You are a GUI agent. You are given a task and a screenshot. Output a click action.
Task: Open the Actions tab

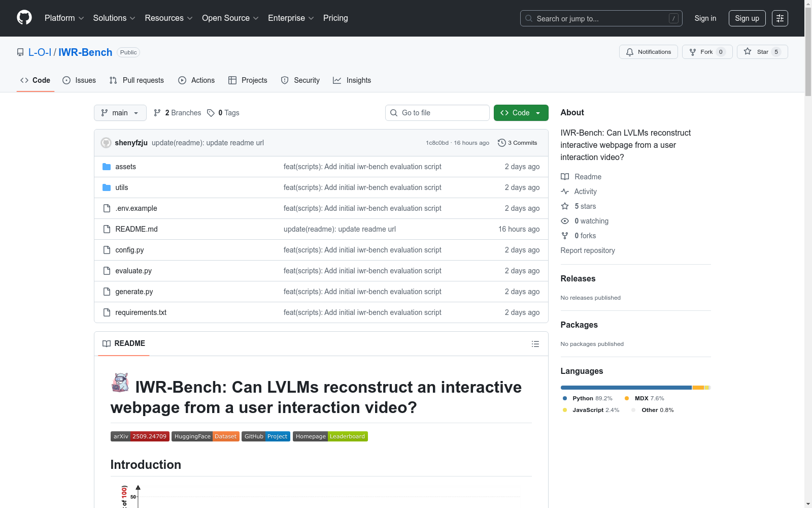click(x=196, y=80)
